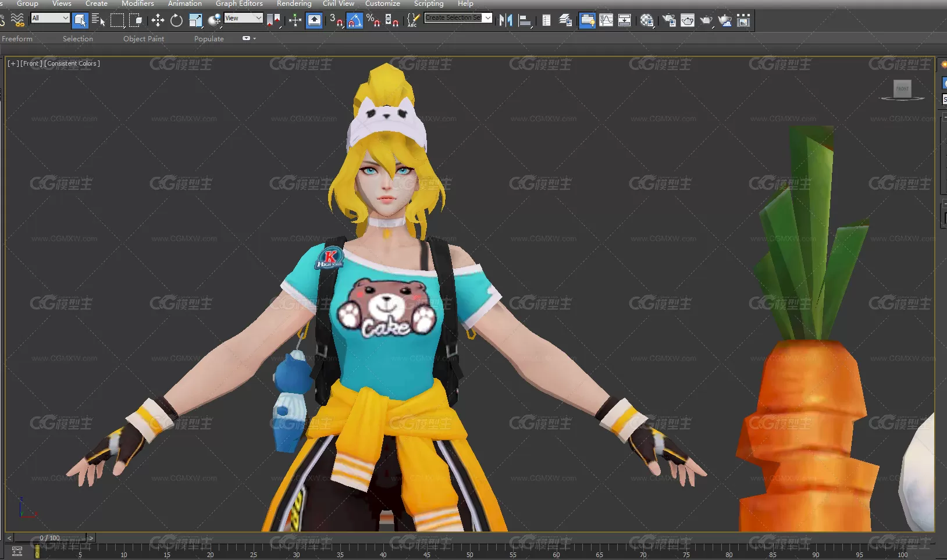Open the Curve Editor

[x=606, y=21]
